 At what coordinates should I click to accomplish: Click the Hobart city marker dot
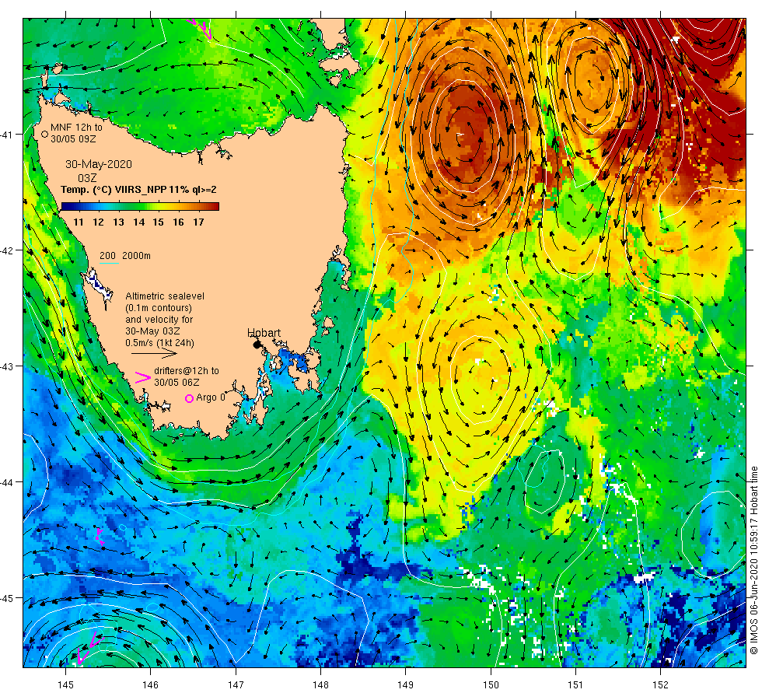pos(257,345)
